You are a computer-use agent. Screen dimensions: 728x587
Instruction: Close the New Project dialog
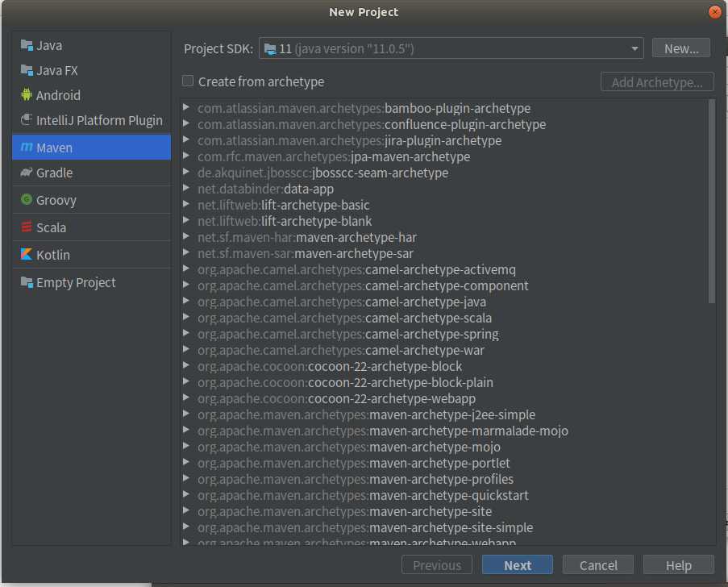click(715, 11)
